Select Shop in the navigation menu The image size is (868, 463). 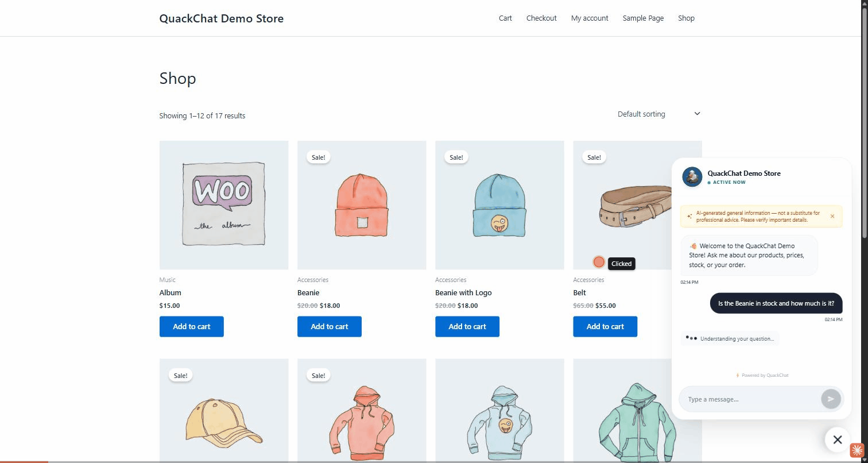pyautogui.click(x=686, y=18)
